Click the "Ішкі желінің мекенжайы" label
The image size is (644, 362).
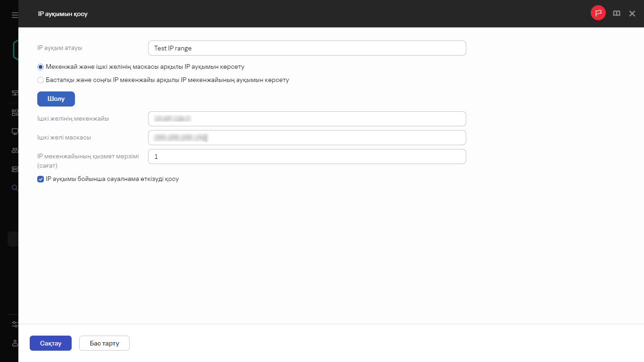pyautogui.click(x=73, y=119)
